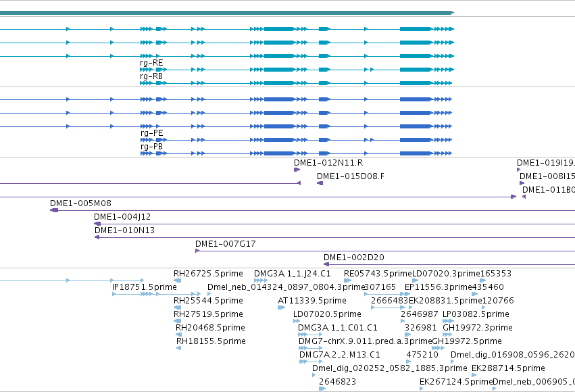Screen dimensions: 575x392
Task: Select the LD07020.5prime EST label
Action: click(327, 314)
